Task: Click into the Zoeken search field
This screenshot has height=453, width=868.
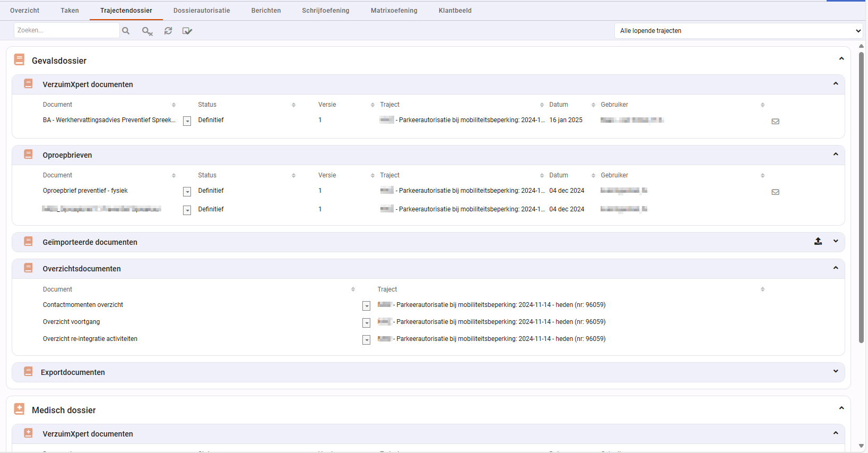Action: coord(67,30)
